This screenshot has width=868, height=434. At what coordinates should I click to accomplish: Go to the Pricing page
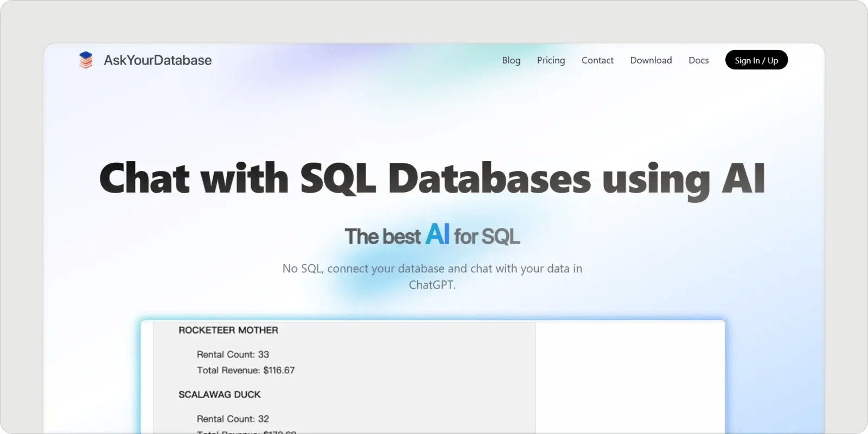551,60
